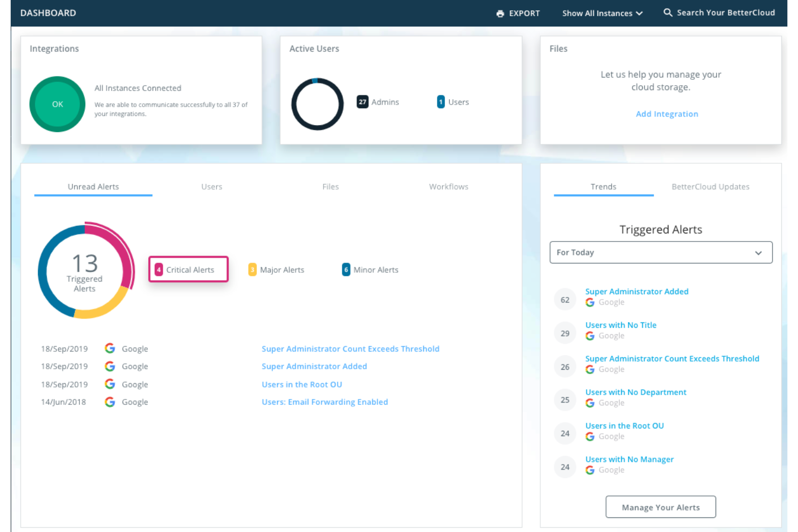The width and height of the screenshot is (798, 532).
Task: Click the Users count badge showing 1
Action: click(x=441, y=102)
